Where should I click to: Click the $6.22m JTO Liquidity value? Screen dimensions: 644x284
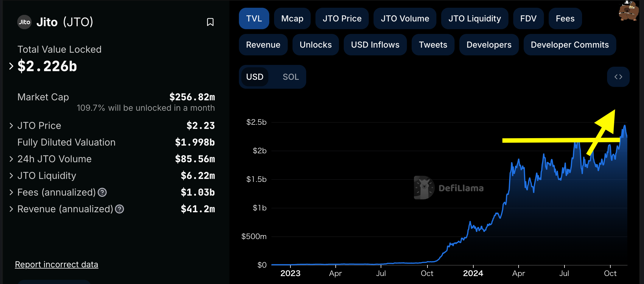click(198, 176)
